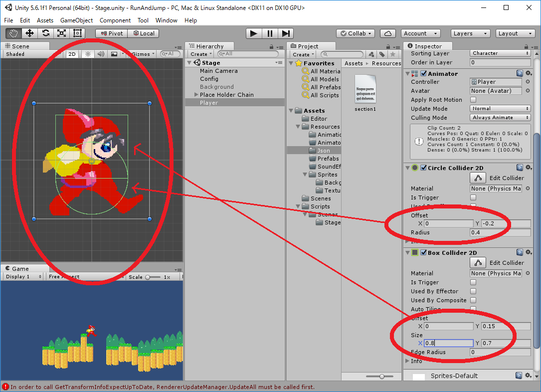
Task: Click the Pause button
Action: [270, 33]
